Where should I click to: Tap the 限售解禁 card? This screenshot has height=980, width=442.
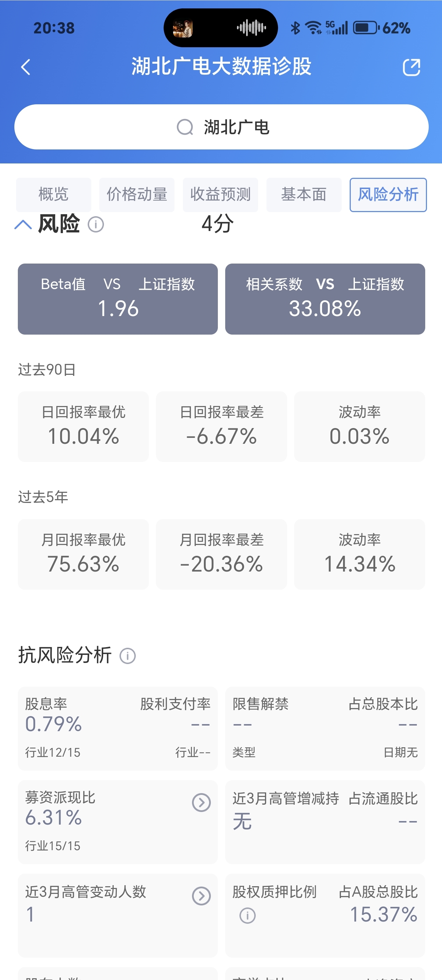click(325, 729)
